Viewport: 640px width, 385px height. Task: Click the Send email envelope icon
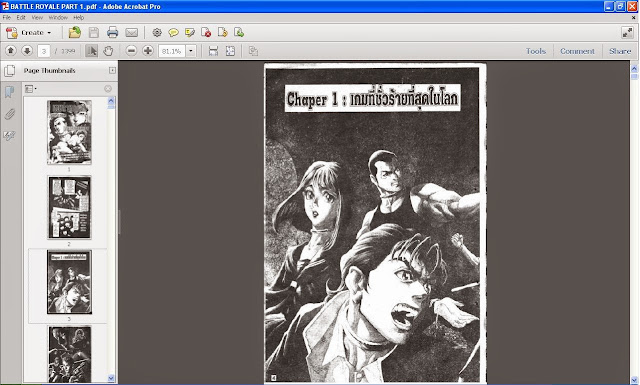pyautogui.click(x=131, y=32)
